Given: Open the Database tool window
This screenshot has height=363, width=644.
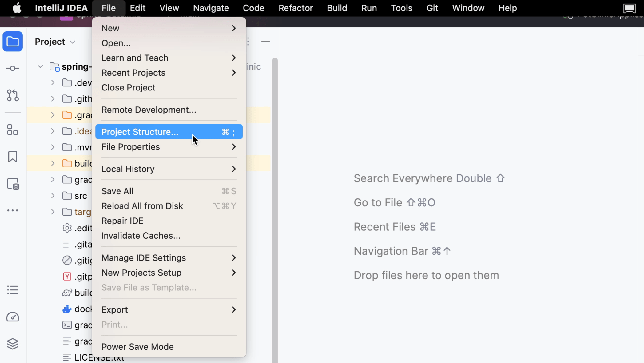Looking at the screenshot, I should 13,184.
